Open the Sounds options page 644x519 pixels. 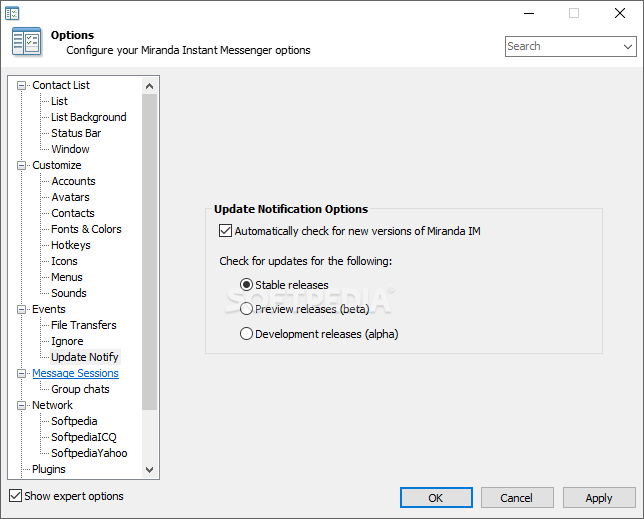[69, 293]
